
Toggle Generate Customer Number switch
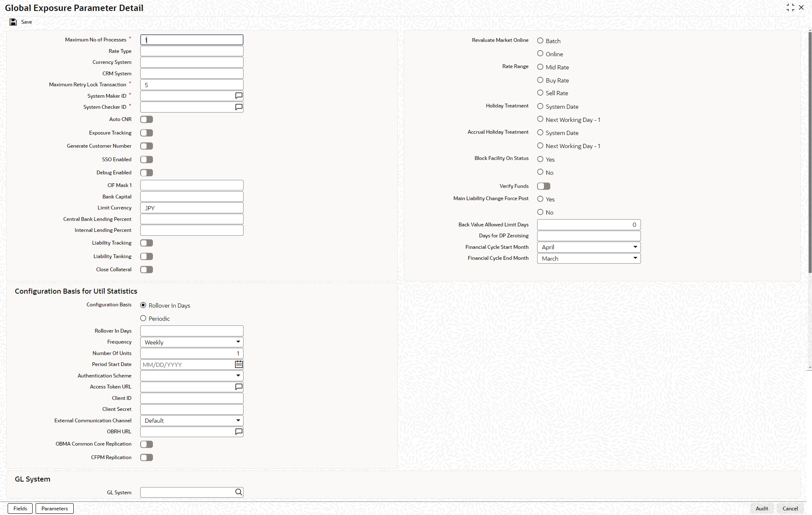147,146
